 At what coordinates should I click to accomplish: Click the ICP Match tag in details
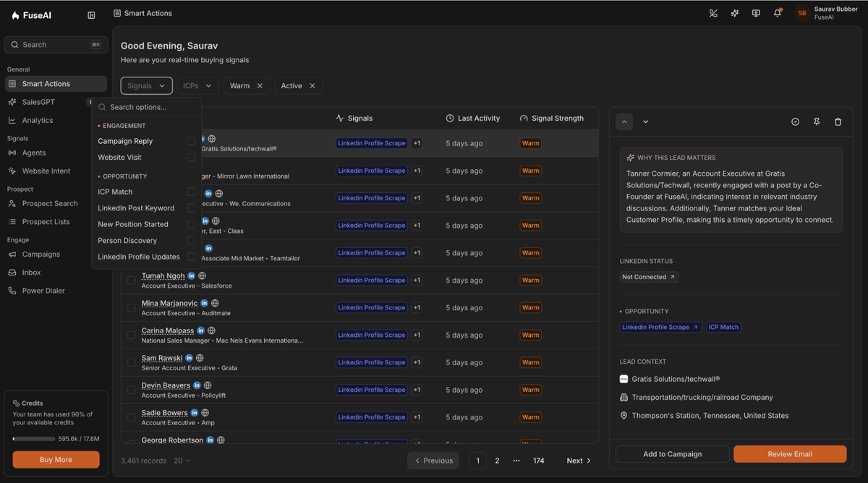point(723,327)
